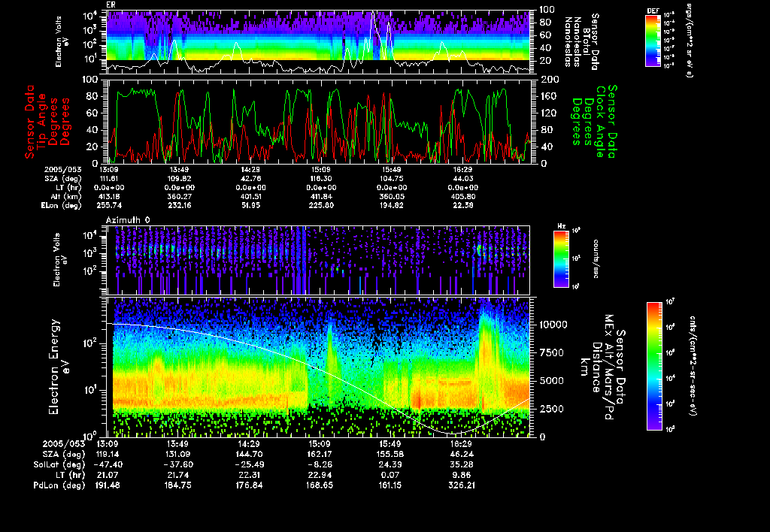Click PdLon value 168.65
Image resolution: width=770 pixels, height=532 pixels.
[x=319, y=485]
